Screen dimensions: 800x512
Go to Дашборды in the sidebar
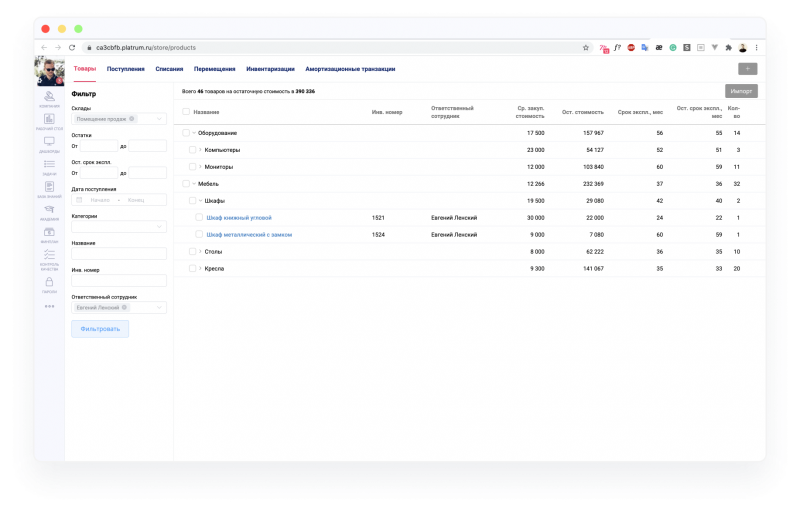pyautogui.click(x=49, y=144)
